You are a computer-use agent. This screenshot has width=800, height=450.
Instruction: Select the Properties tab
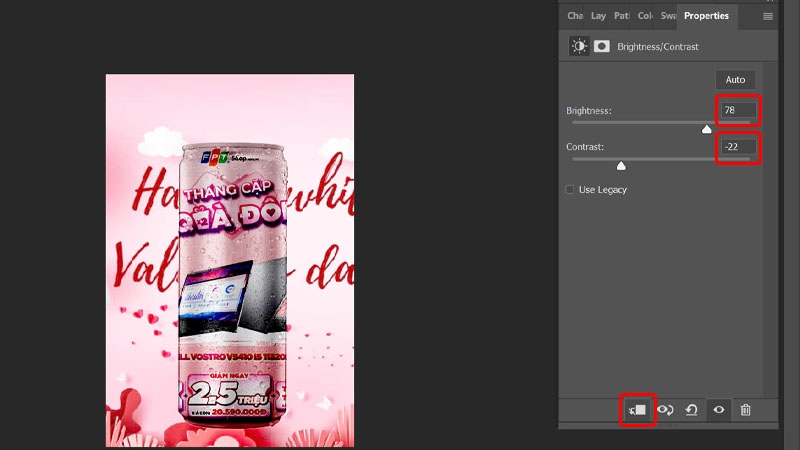pos(707,16)
